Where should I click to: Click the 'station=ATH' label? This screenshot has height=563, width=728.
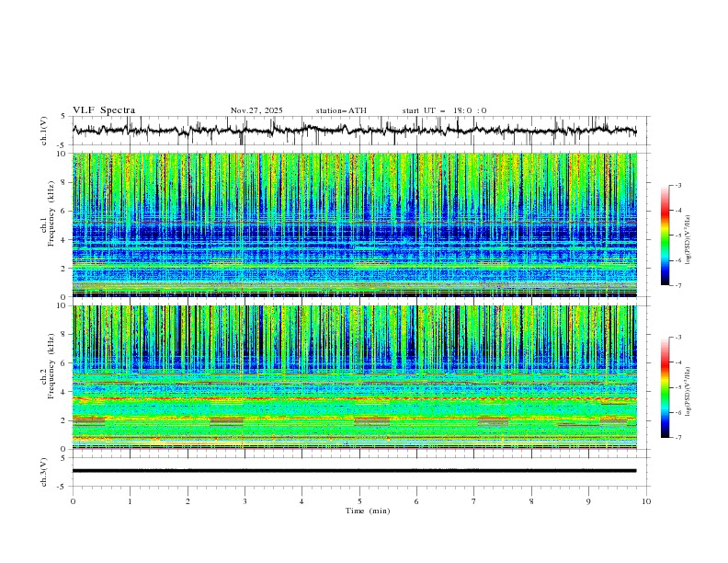341,110
